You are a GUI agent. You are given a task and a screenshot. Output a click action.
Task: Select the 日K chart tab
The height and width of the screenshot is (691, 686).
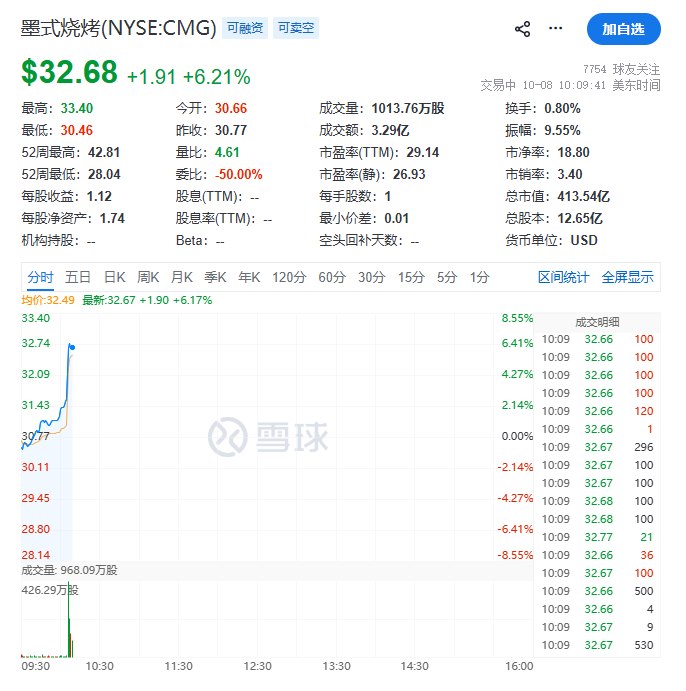(115, 277)
